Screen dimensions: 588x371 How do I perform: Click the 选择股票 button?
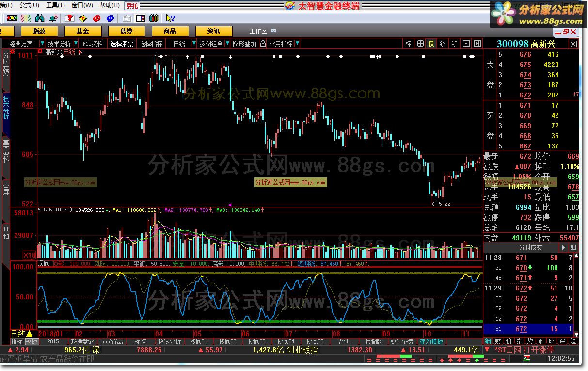(x=122, y=44)
